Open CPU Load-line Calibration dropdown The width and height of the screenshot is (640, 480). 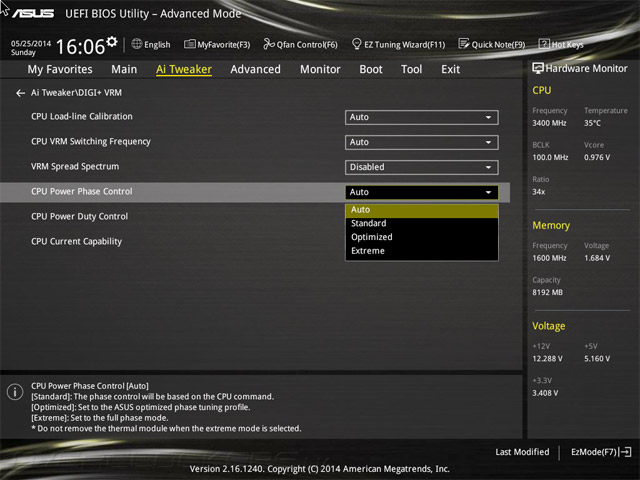[x=421, y=118]
